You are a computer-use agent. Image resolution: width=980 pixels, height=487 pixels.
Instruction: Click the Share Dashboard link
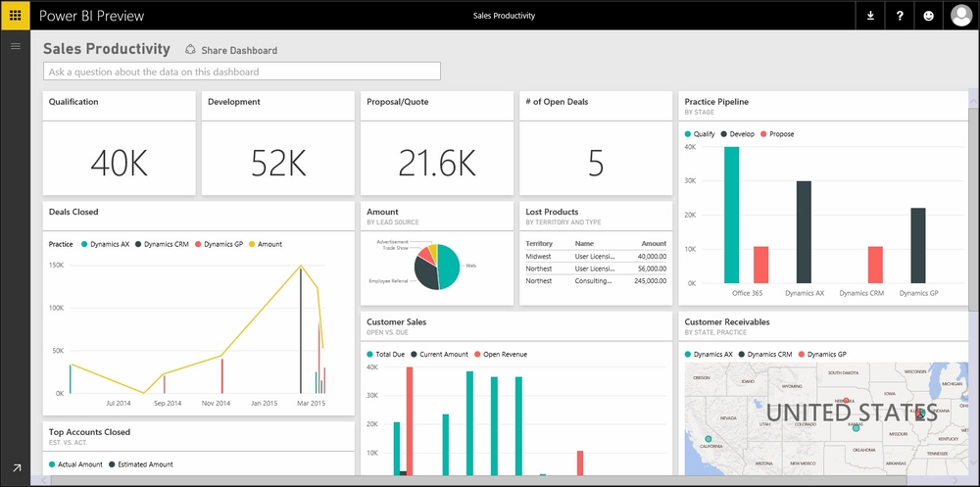[239, 50]
